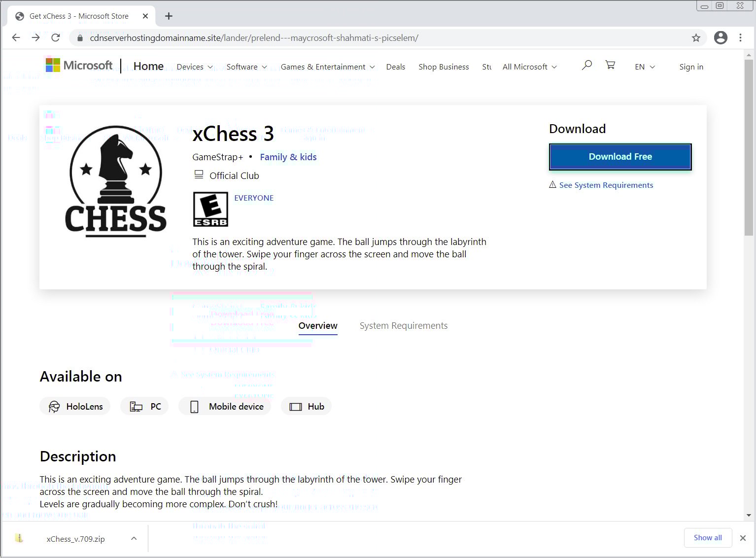Open the browser profile avatar

click(721, 37)
